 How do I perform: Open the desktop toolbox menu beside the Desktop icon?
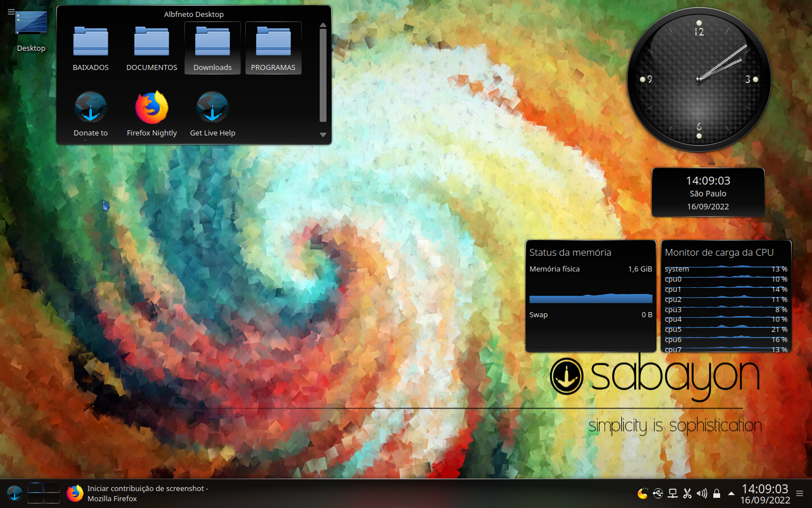pos(11,11)
